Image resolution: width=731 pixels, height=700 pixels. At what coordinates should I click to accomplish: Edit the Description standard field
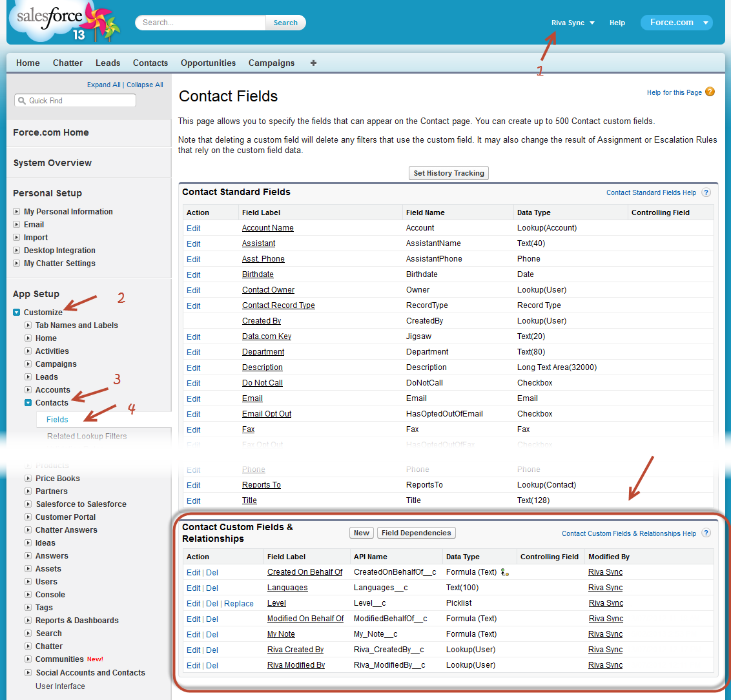194,367
